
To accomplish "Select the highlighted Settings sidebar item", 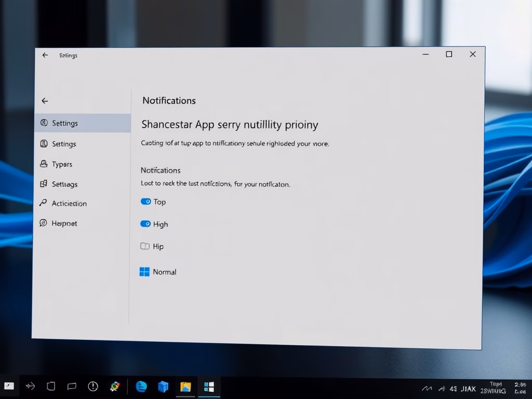I will (x=65, y=123).
